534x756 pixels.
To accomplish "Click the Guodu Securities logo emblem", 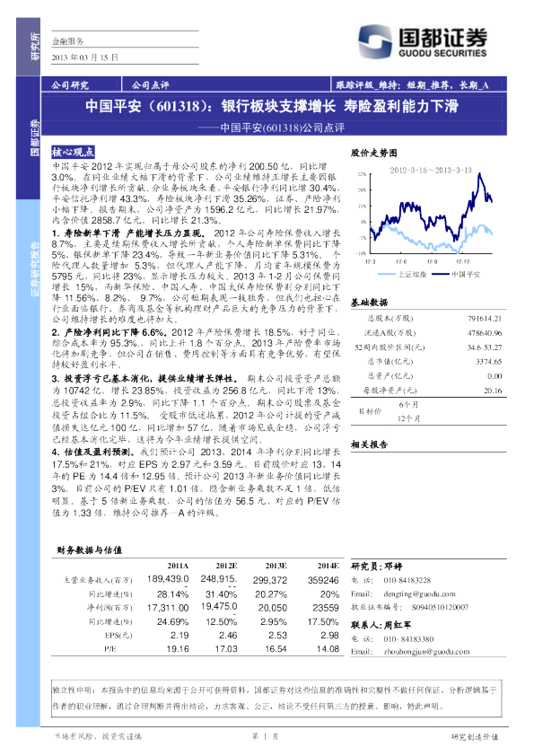I will click(375, 41).
